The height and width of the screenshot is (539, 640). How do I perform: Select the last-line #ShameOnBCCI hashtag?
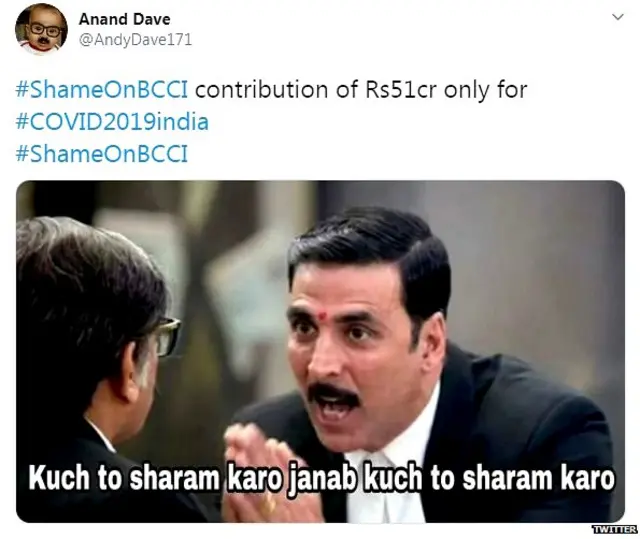coord(102,154)
